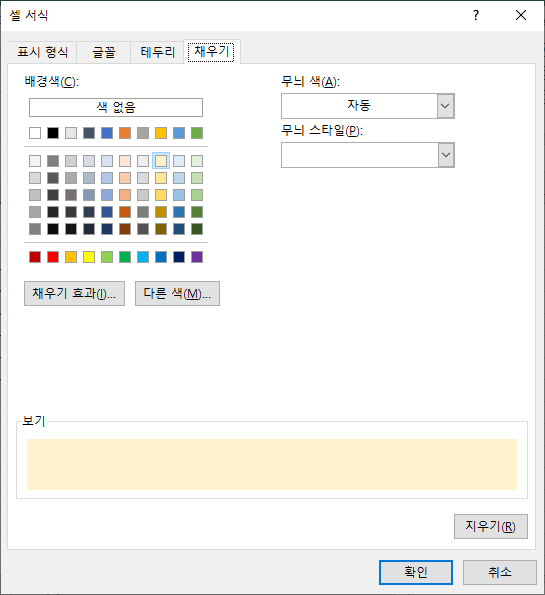
Task: Choose the palest peach orange tint swatch
Action: pyautogui.click(x=125, y=161)
